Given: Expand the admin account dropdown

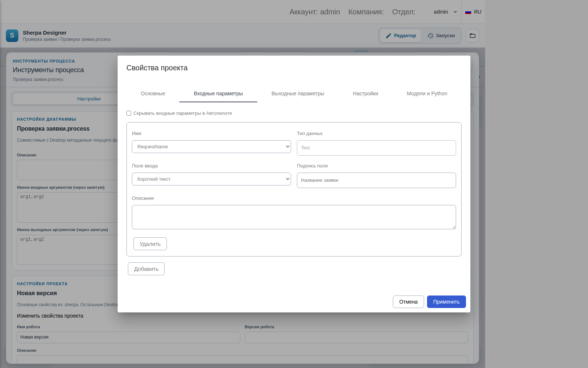Looking at the screenshot, I should click(445, 12).
